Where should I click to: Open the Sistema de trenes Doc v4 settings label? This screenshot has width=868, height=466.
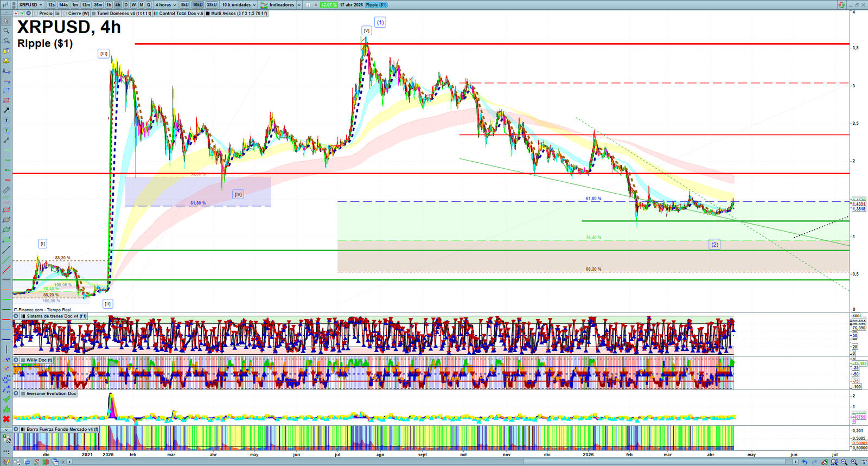click(56, 316)
